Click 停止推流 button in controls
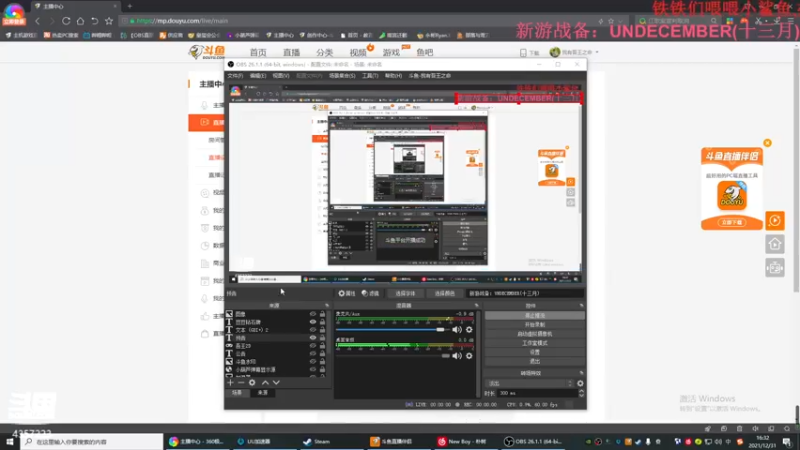 click(x=534, y=316)
